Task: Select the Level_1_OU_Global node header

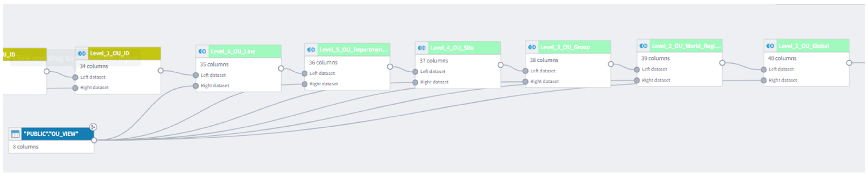Action: point(806,46)
